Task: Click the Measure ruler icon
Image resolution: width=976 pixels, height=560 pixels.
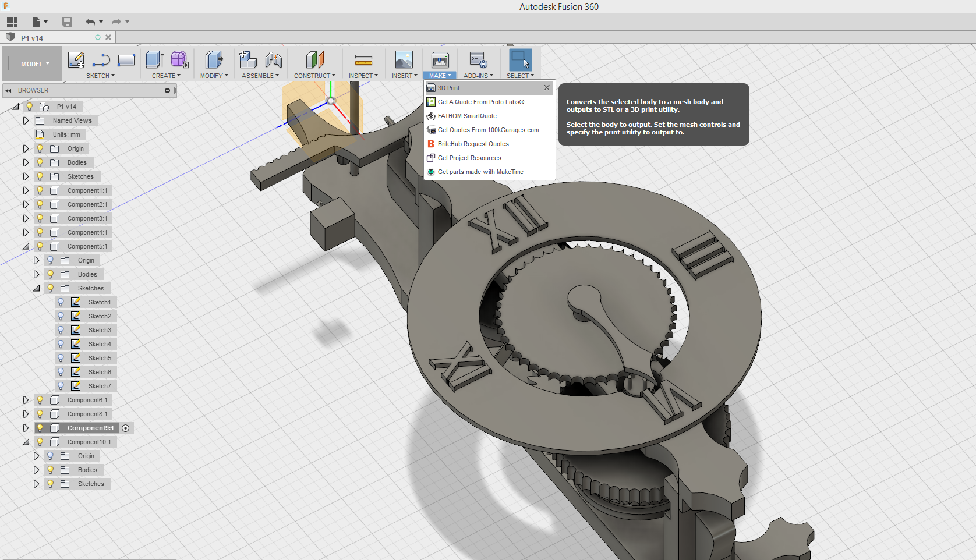Action: (363, 60)
